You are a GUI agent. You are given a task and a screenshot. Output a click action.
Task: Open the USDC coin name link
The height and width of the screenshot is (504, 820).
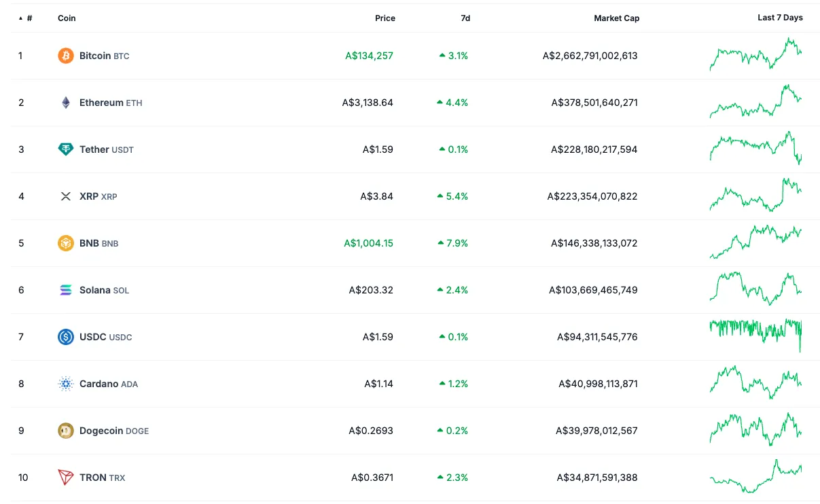105,337
